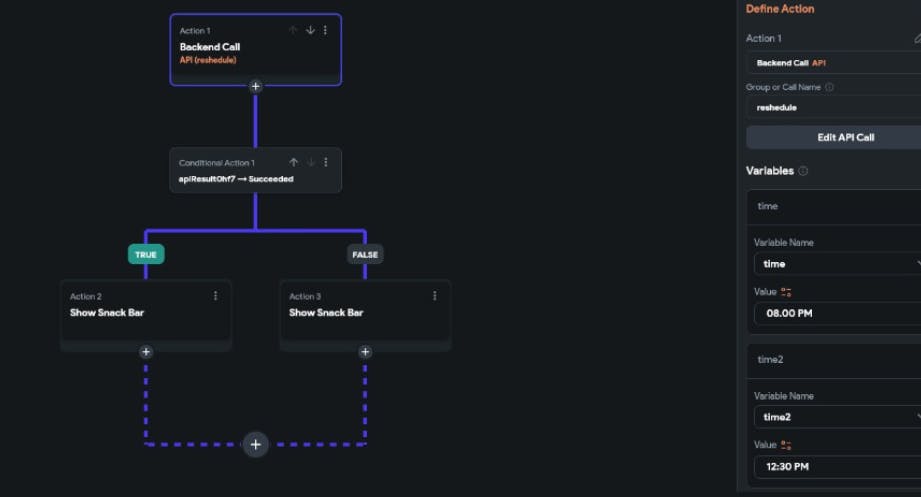Viewport: 921px width, 497px height.
Task: Click the merged-branch plus button at bottom
Action: pos(256,445)
